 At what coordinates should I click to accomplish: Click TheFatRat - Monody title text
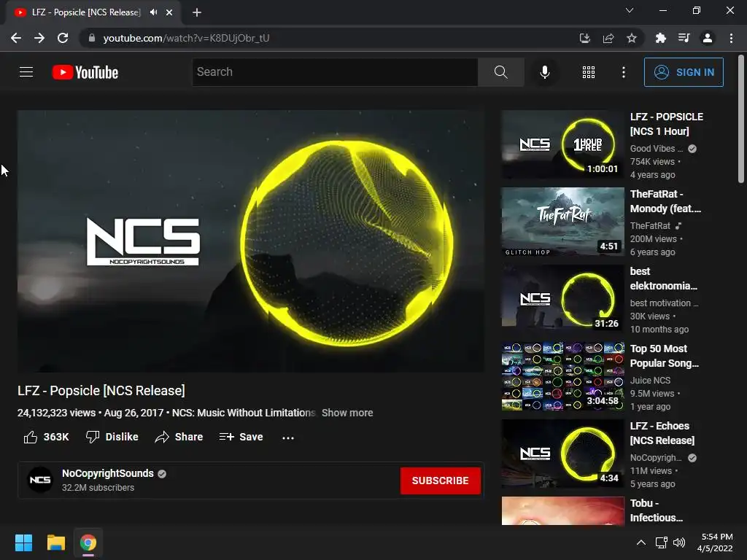tap(665, 201)
